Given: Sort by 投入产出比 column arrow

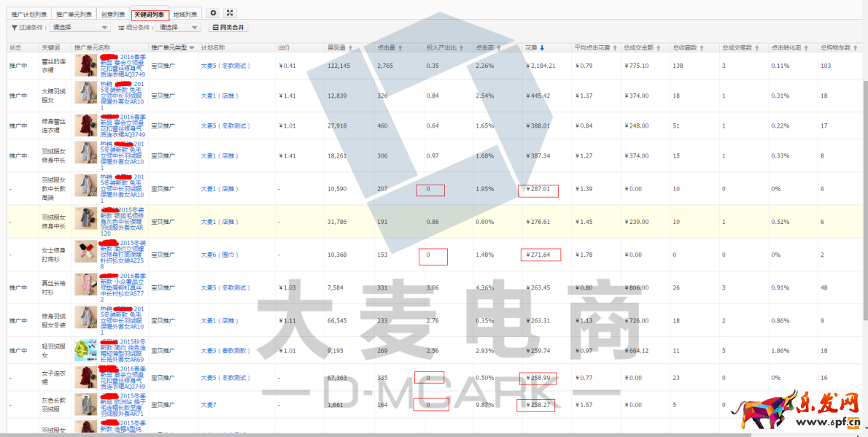Looking at the screenshot, I should click(461, 48).
